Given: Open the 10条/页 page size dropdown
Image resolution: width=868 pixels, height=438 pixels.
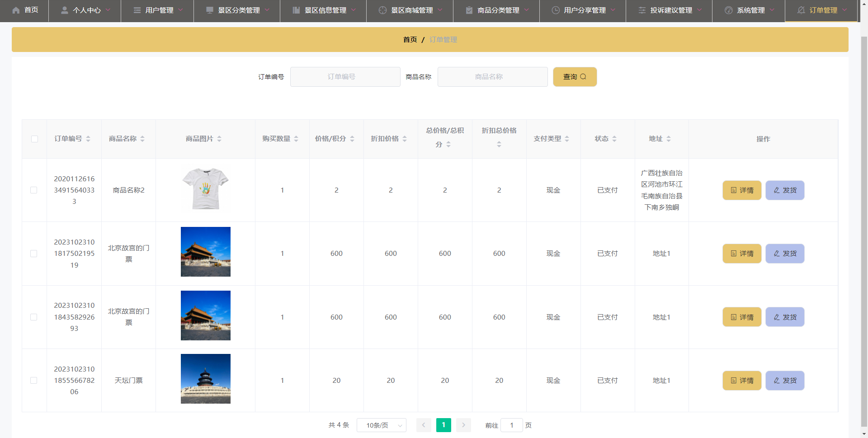Looking at the screenshot, I should 382,425.
